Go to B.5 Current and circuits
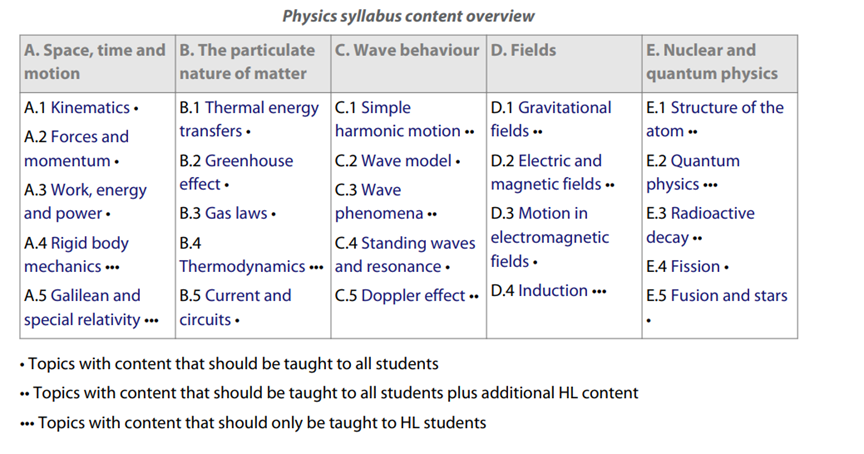The width and height of the screenshot is (864, 454). click(235, 307)
